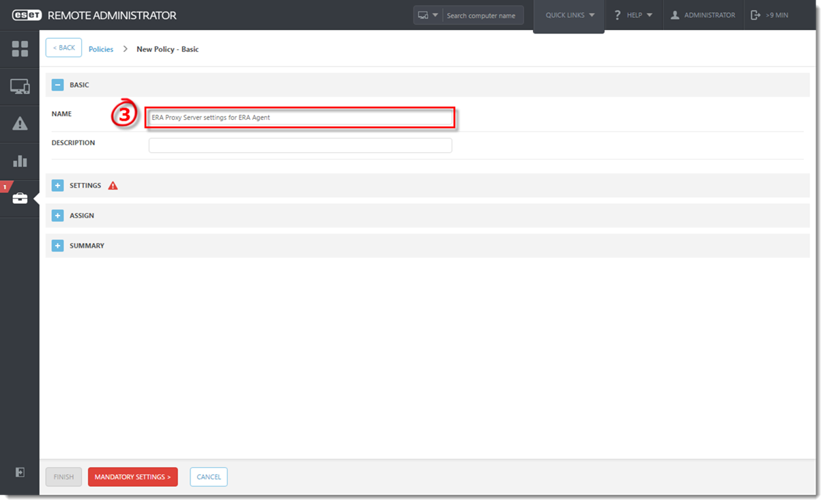Click the logout icon near >9 MIN
This screenshot has width=825, height=504.
pos(755,15)
